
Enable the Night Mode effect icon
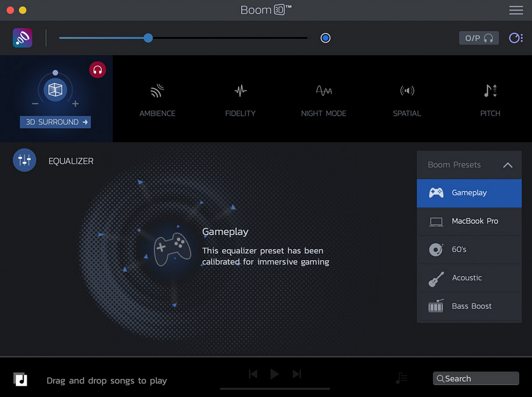click(324, 91)
